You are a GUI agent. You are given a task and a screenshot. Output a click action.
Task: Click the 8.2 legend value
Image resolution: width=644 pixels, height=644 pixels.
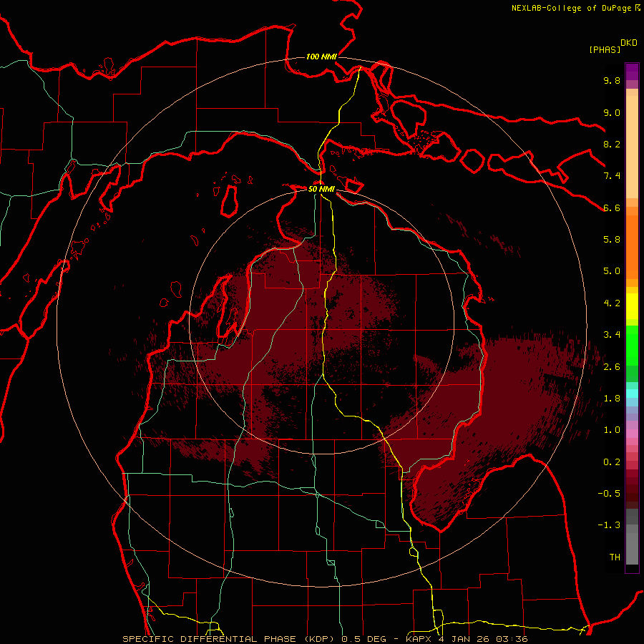(612, 144)
